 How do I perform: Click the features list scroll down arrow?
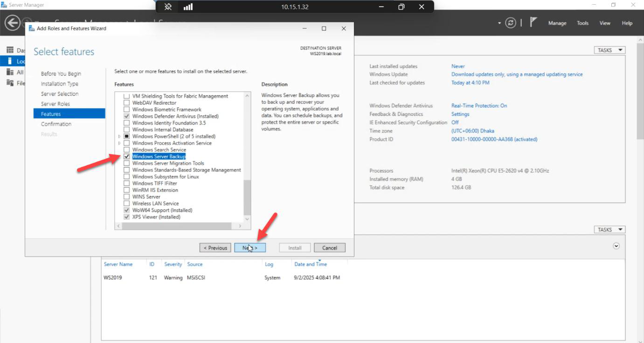tap(247, 219)
